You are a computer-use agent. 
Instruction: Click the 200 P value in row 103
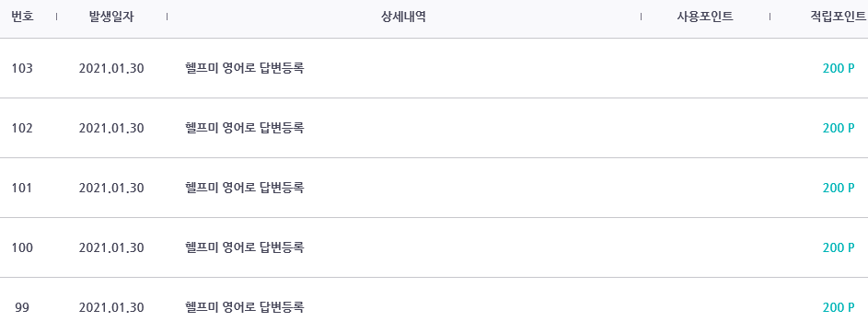click(x=839, y=69)
